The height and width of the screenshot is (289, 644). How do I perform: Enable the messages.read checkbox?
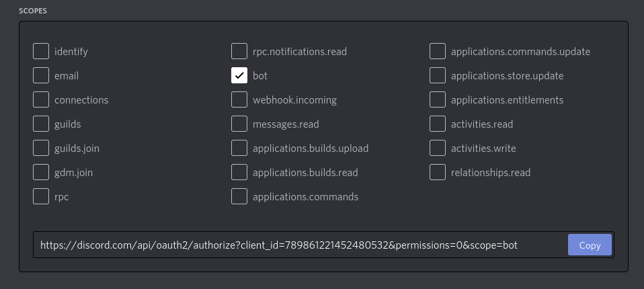pos(239,124)
